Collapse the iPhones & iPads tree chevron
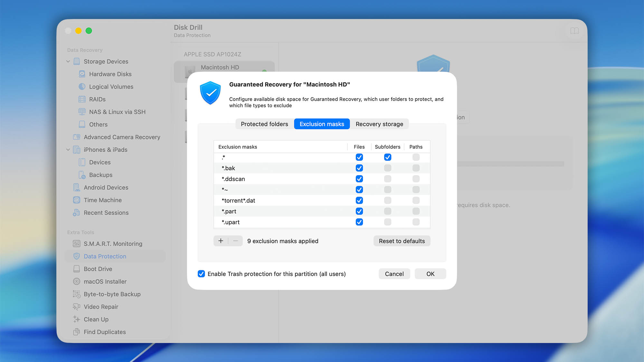Viewport: 644px width, 362px height. tap(68, 150)
